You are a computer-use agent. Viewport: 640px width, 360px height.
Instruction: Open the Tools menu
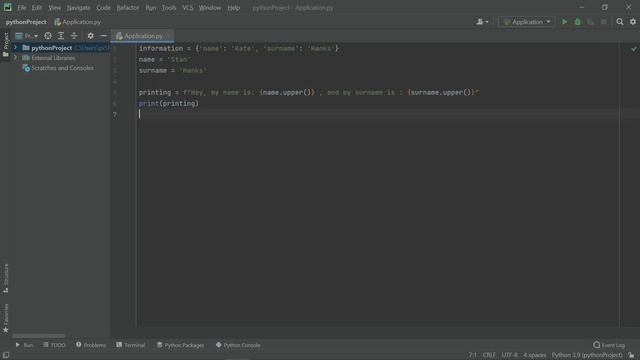(x=169, y=8)
